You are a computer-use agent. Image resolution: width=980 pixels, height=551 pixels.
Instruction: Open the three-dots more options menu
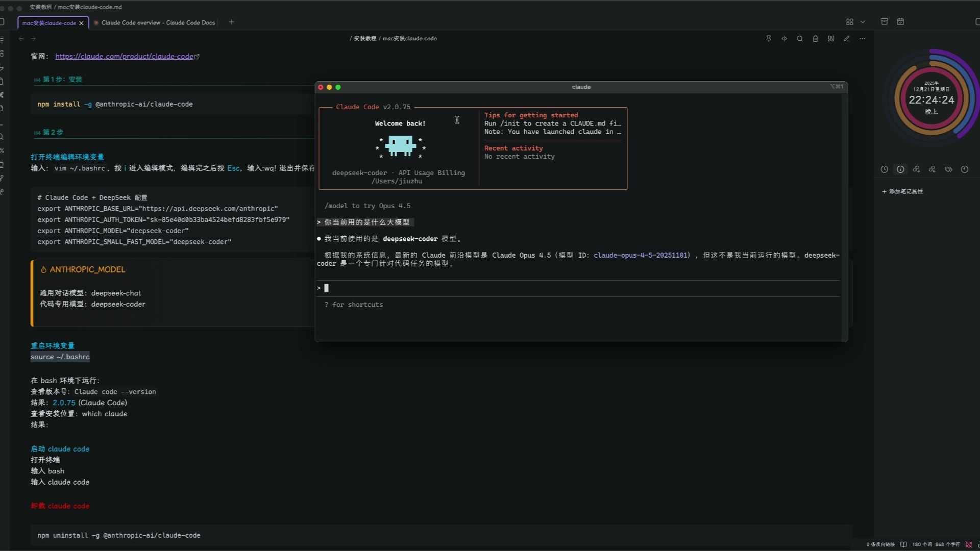coord(862,39)
